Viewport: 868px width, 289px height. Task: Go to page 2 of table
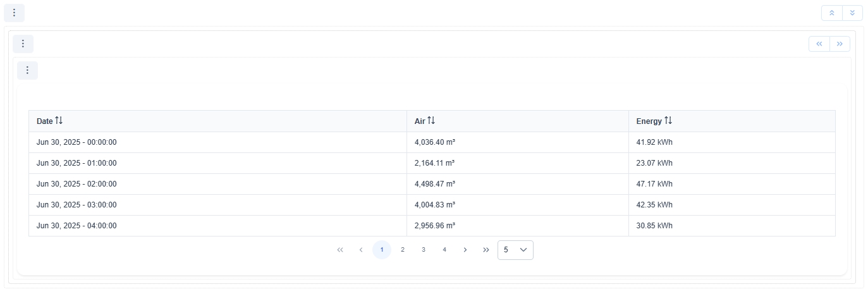tap(403, 250)
